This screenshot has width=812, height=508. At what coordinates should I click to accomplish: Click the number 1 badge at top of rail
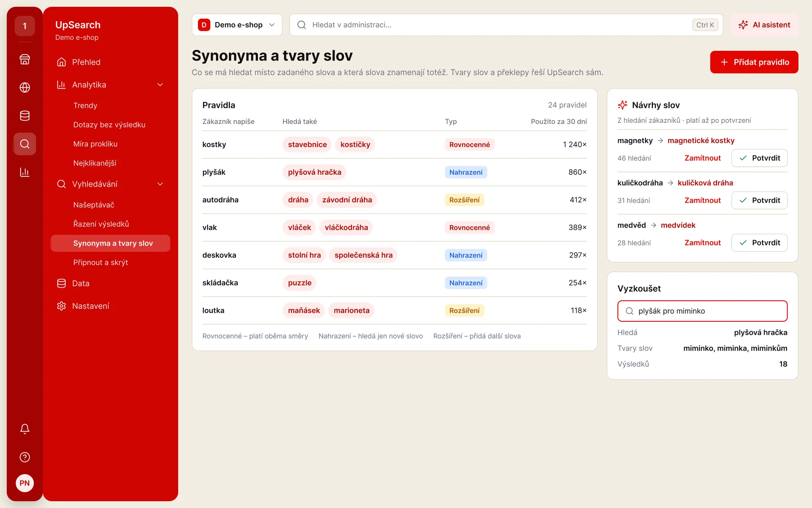point(25,26)
